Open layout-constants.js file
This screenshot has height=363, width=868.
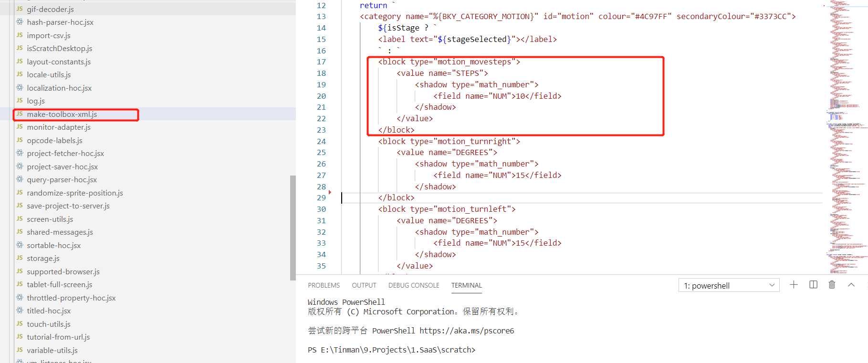coord(59,62)
